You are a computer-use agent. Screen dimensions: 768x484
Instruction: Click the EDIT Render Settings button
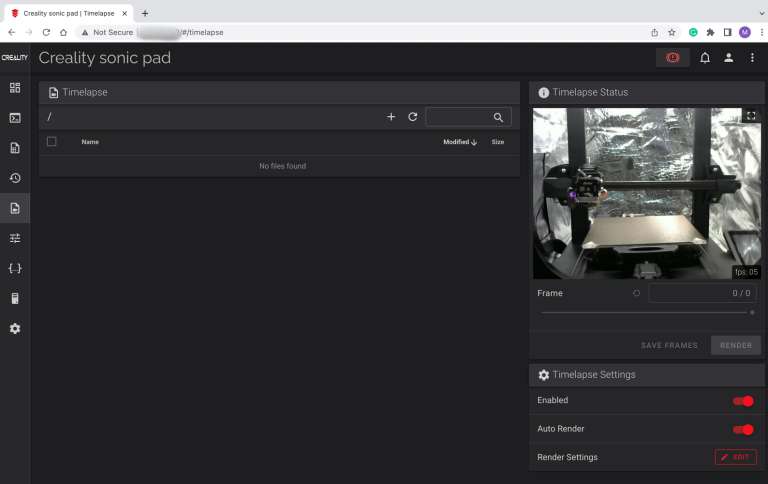735,457
